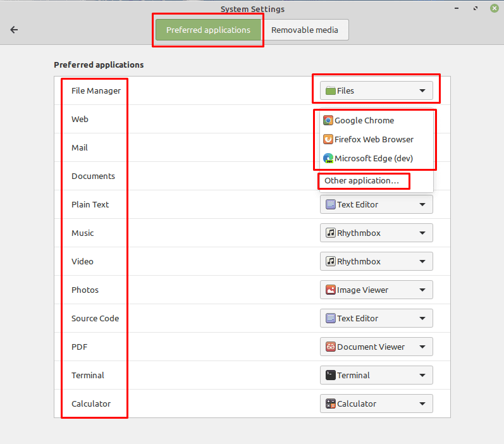The height and width of the screenshot is (444, 504).
Task: Click the Music row's Rhythmbox note icon
Action: [331, 233]
